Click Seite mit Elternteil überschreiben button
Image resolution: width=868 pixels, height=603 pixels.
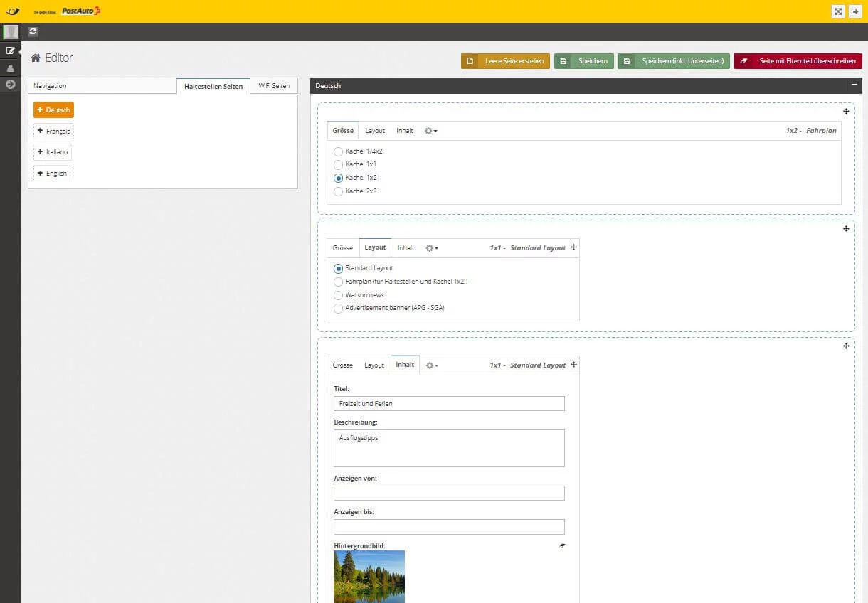(x=798, y=61)
